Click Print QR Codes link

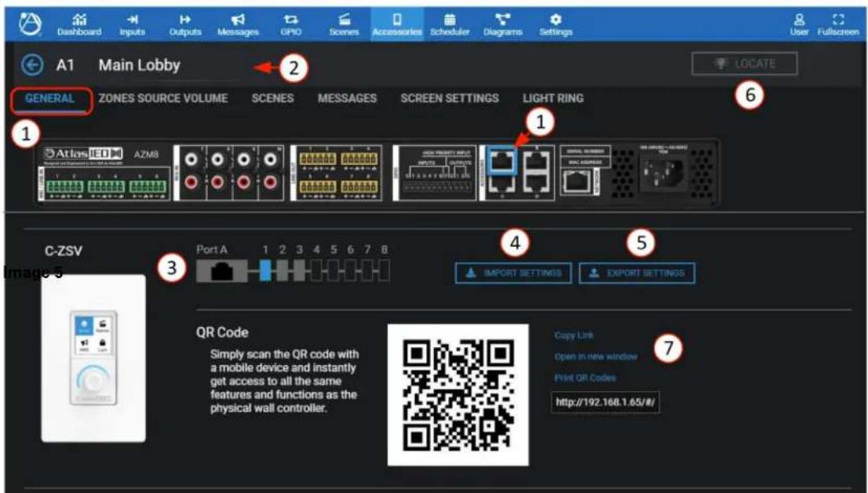[585, 378]
